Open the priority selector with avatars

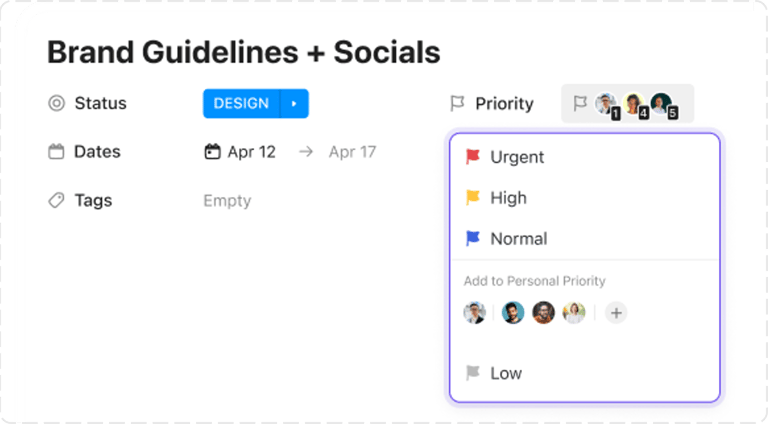click(x=627, y=103)
